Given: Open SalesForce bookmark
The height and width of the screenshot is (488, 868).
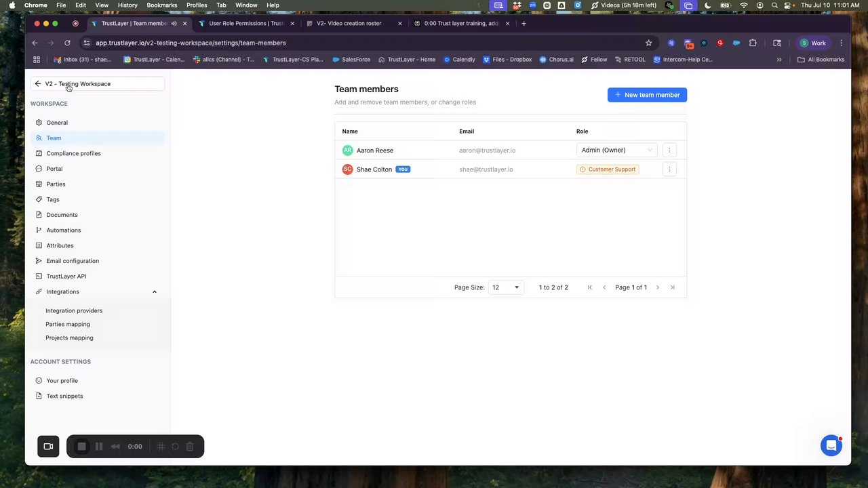Looking at the screenshot, I should tap(351, 60).
